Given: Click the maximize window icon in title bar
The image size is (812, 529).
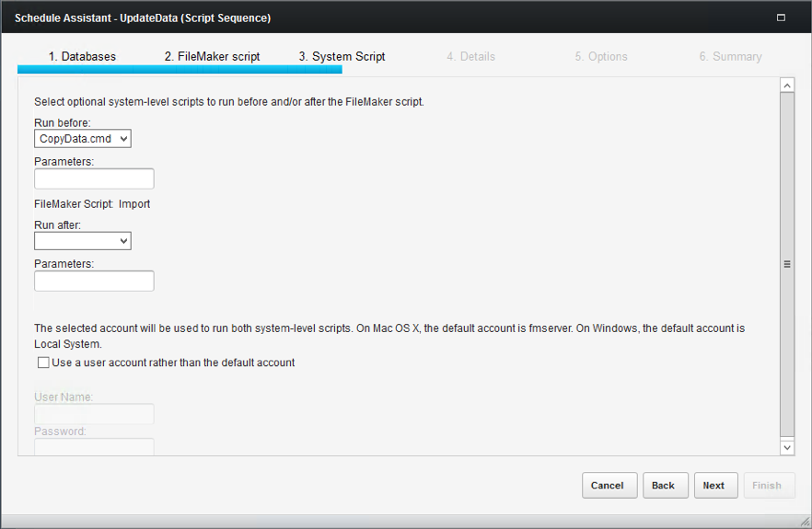Looking at the screenshot, I should [781, 17].
